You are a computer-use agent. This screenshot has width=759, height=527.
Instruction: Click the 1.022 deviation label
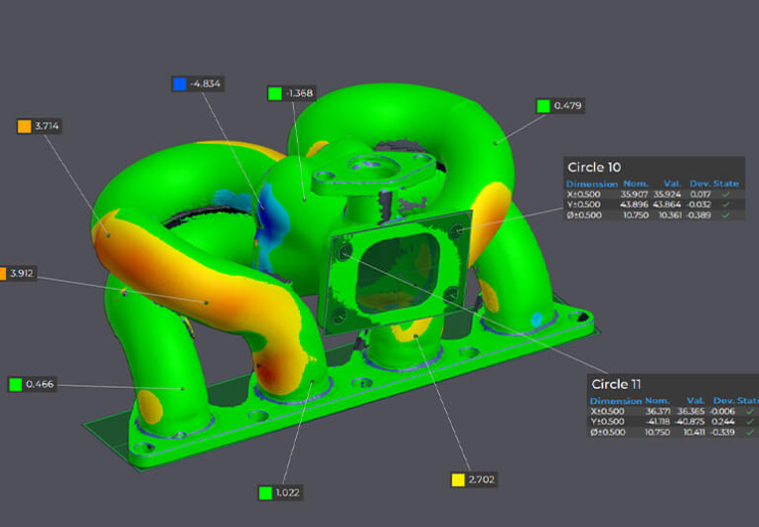pos(289,492)
